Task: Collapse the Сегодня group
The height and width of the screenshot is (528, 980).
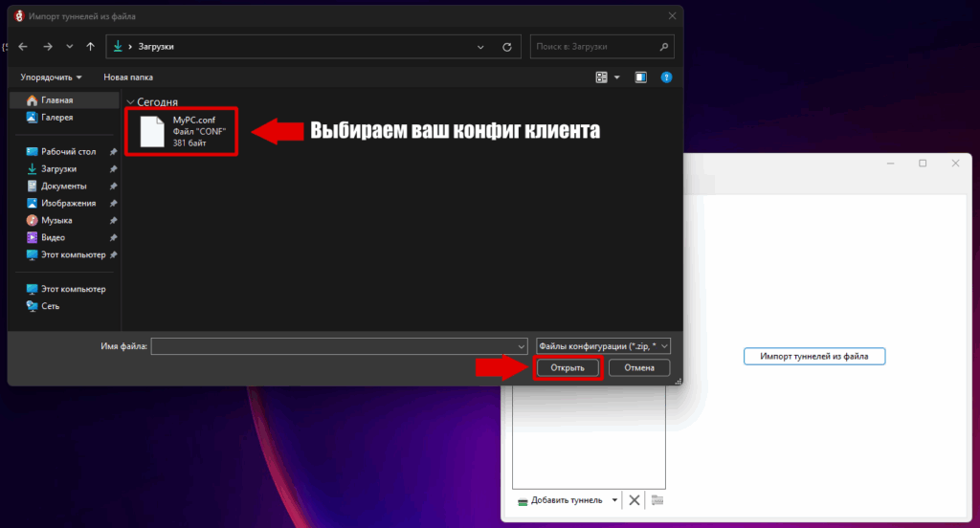Action: [130, 101]
